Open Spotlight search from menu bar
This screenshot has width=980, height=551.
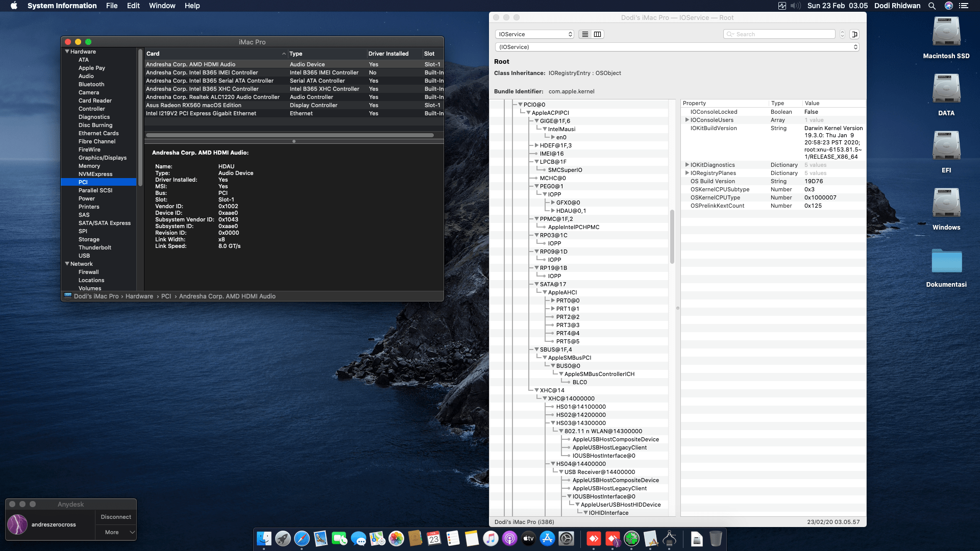[x=932, y=6]
